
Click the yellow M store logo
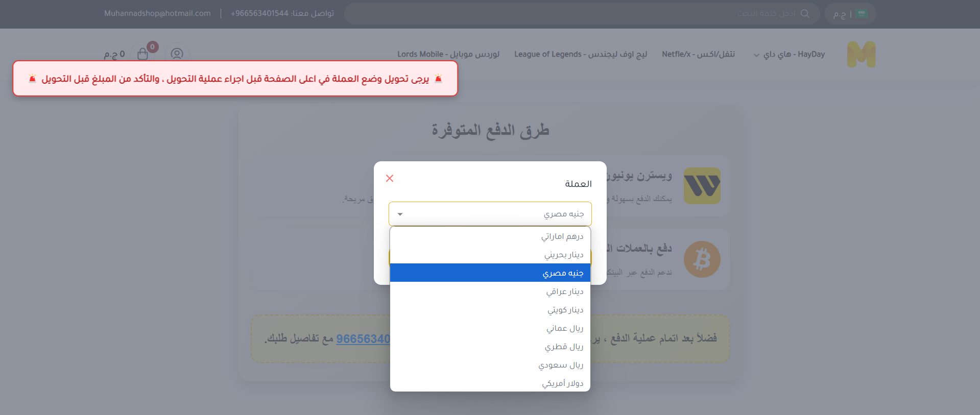tap(861, 55)
